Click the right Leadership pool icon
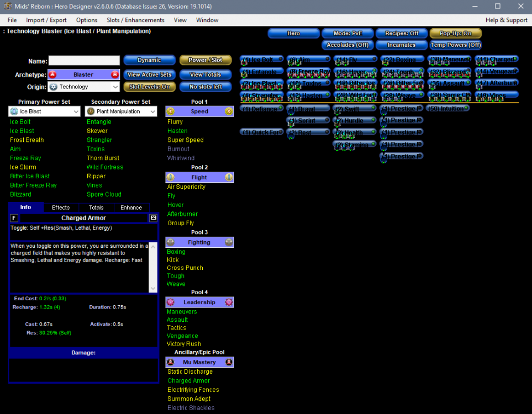 (229, 302)
